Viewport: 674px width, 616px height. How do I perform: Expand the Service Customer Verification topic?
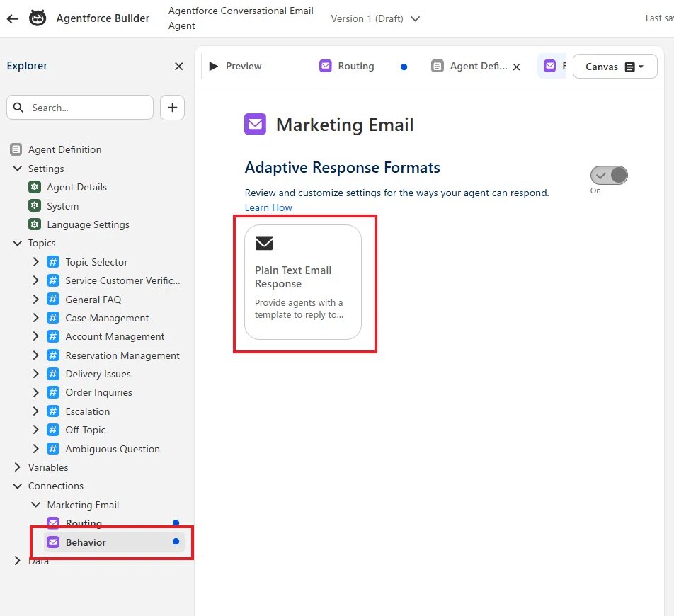pos(35,280)
